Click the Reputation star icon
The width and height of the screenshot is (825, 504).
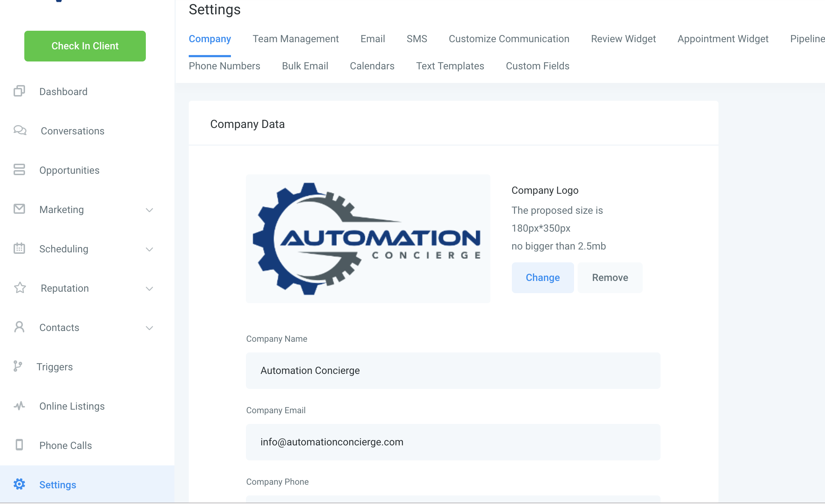(x=20, y=288)
